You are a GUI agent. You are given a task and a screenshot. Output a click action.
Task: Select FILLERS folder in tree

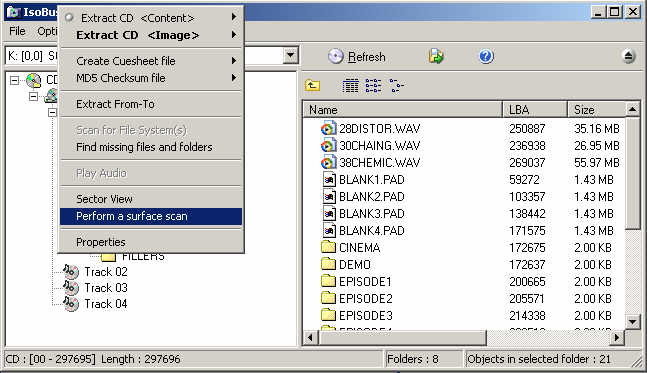pos(143,257)
